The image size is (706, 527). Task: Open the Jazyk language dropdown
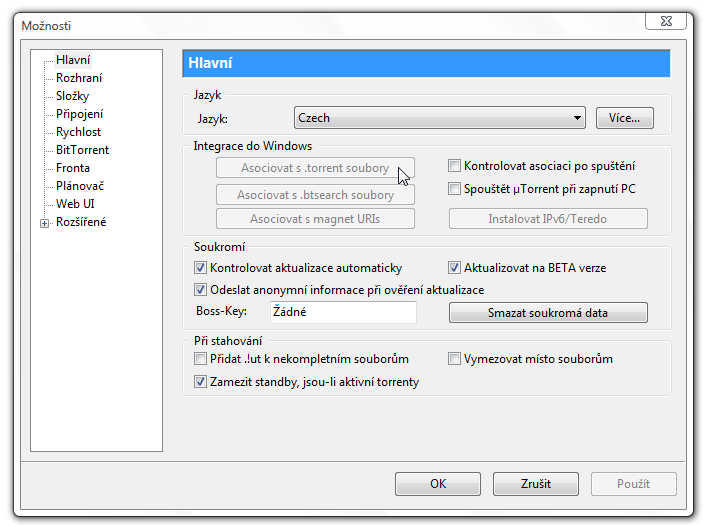coord(439,118)
